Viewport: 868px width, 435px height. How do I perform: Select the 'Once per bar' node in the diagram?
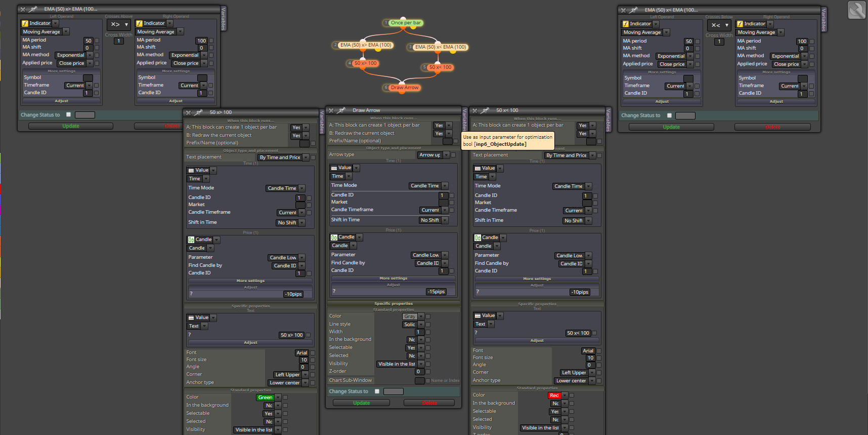(x=404, y=23)
